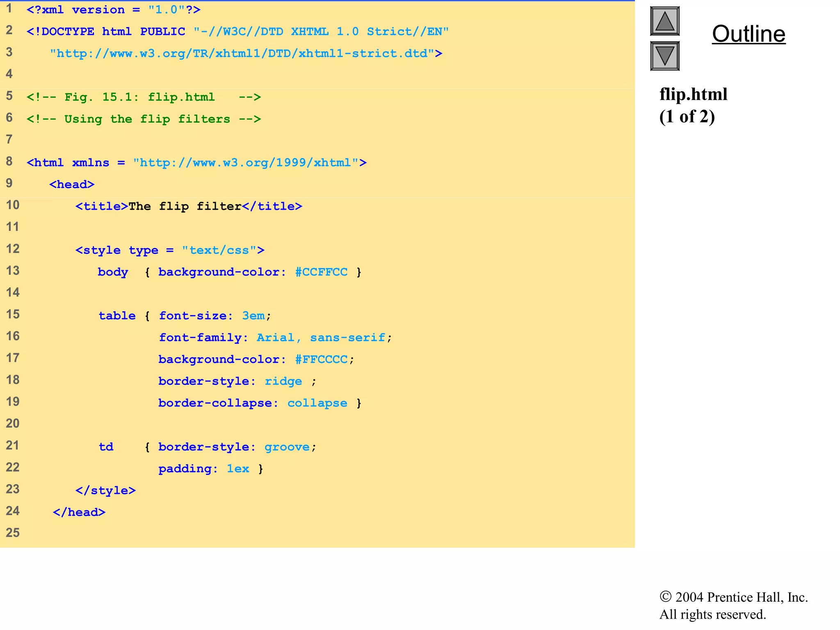Click the closing head tag
The image size is (840, 630).
(79, 512)
